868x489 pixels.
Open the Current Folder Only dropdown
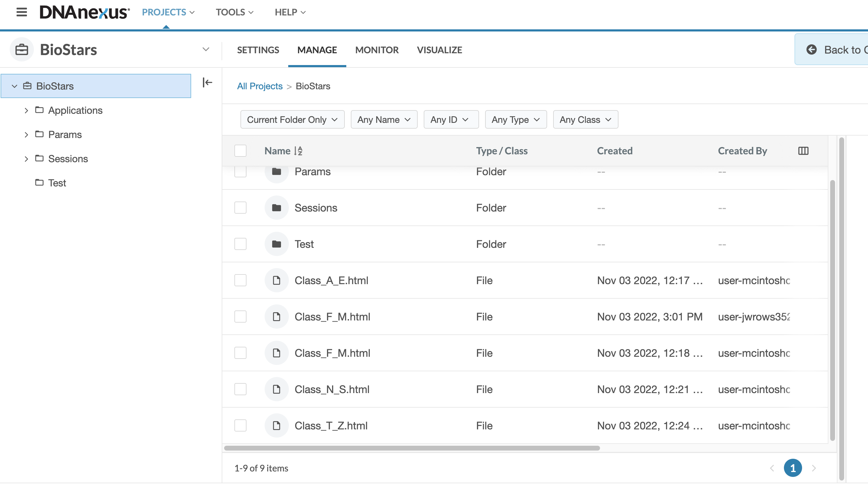pyautogui.click(x=292, y=120)
